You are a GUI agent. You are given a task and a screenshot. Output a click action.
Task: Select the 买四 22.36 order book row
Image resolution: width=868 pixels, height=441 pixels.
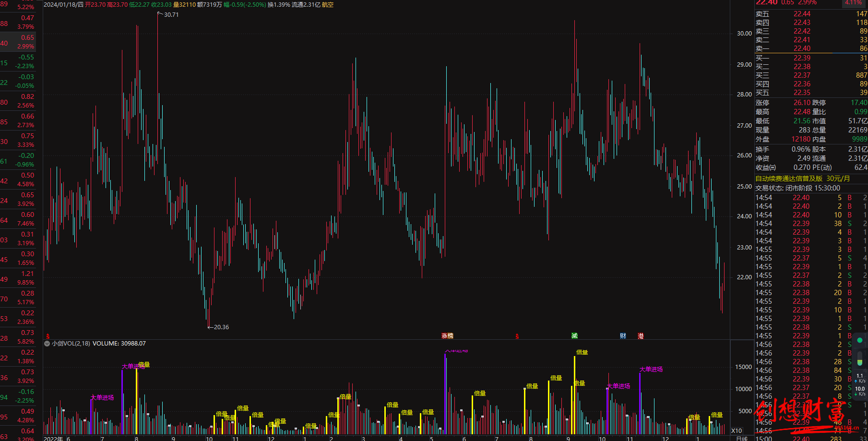pos(811,84)
